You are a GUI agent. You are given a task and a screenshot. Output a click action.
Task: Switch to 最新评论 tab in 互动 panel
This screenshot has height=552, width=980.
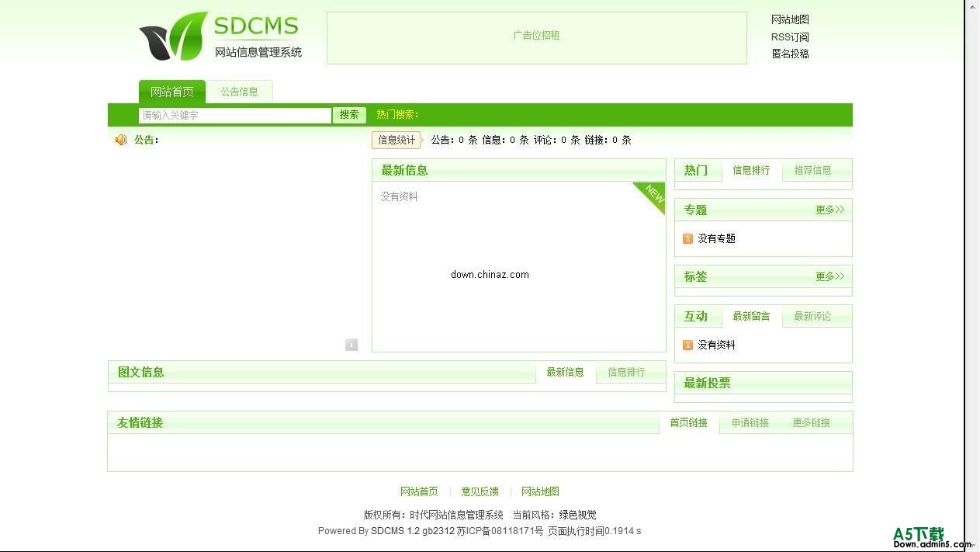pos(812,316)
